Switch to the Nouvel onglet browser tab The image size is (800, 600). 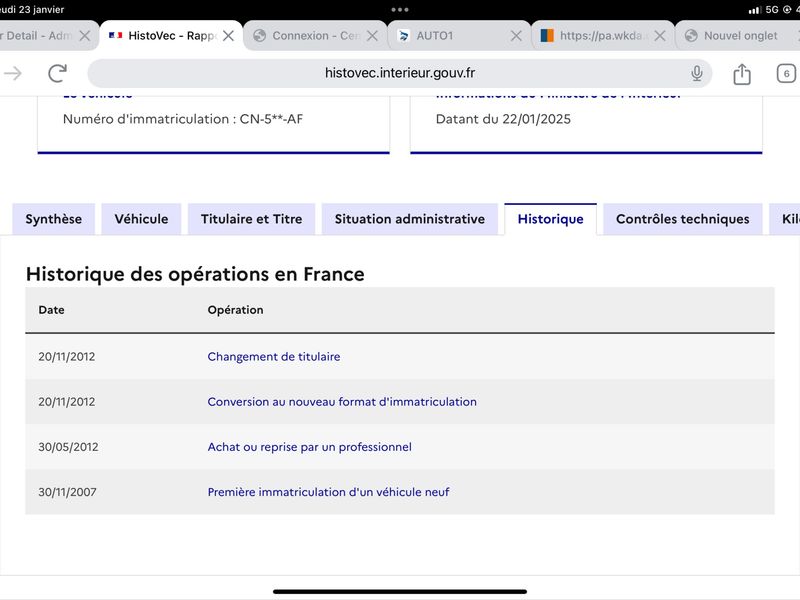(x=738, y=36)
